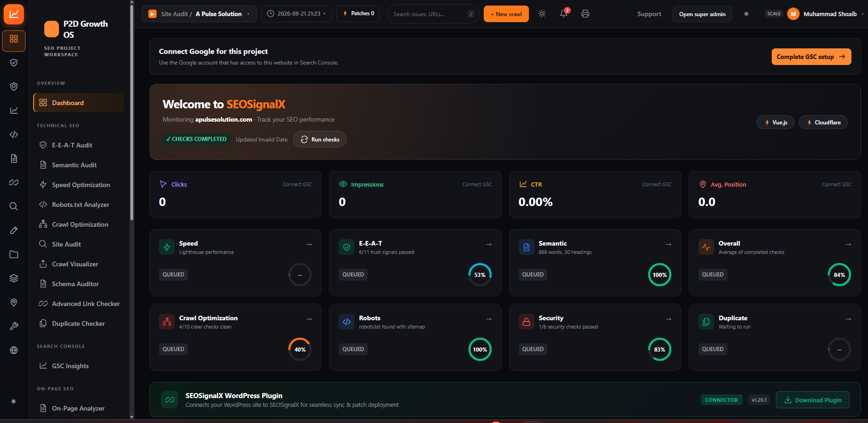
Task: Open Schema Auditor in the sidebar
Action: point(78,284)
